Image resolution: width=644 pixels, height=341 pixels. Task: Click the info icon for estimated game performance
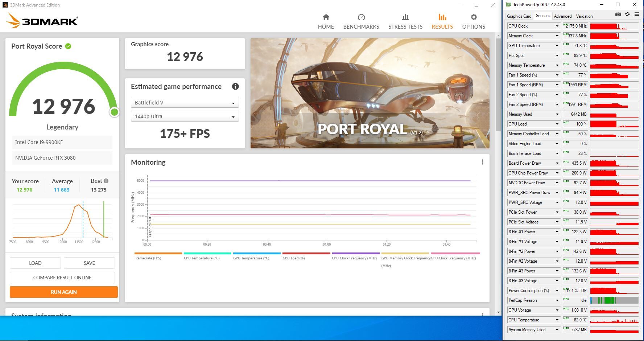[235, 86]
